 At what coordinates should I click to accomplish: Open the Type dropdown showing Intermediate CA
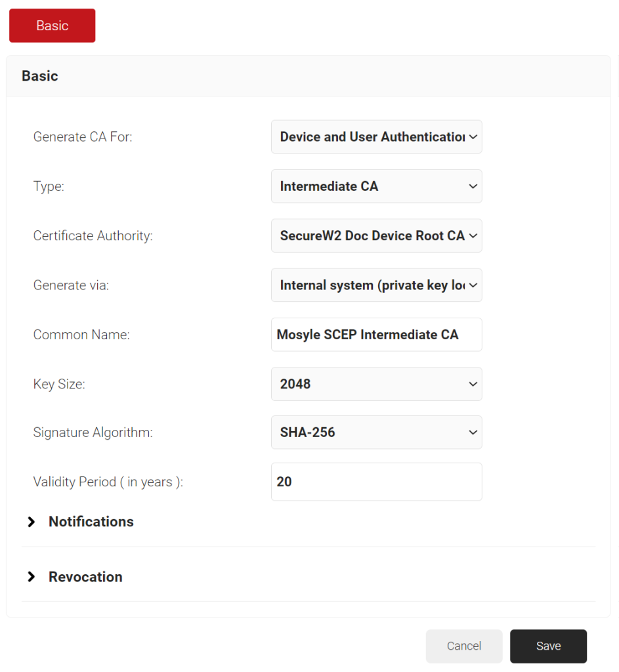pyautogui.click(x=376, y=186)
